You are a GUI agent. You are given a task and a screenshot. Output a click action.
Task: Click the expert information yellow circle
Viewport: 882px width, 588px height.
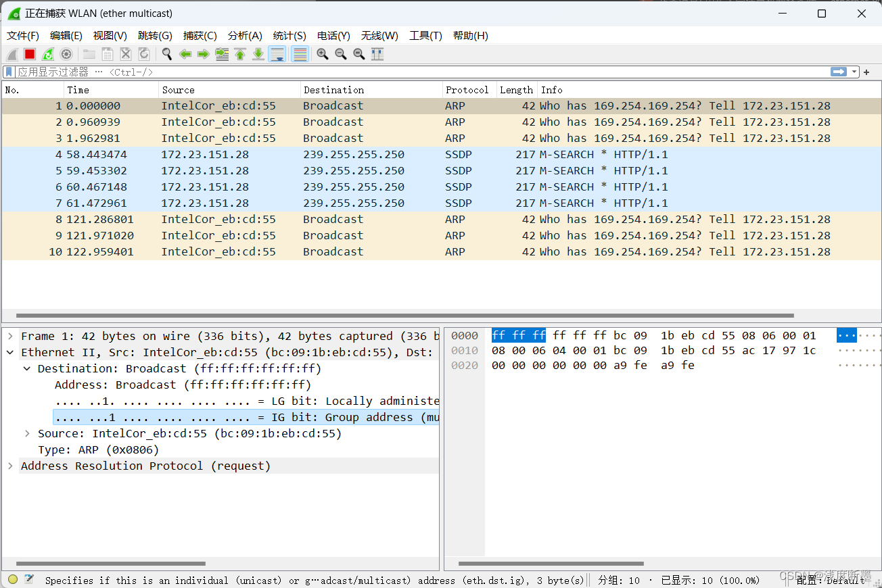(x=13, y=579)
